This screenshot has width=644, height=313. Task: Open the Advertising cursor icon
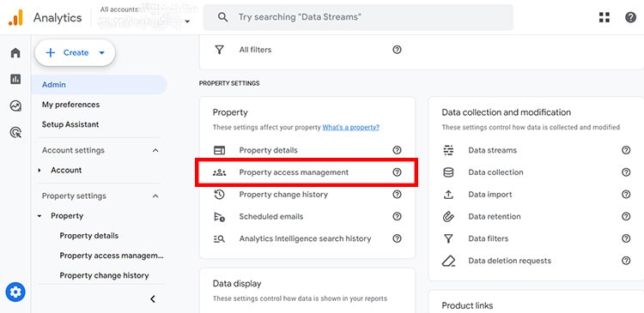click(x=15, y=133)
